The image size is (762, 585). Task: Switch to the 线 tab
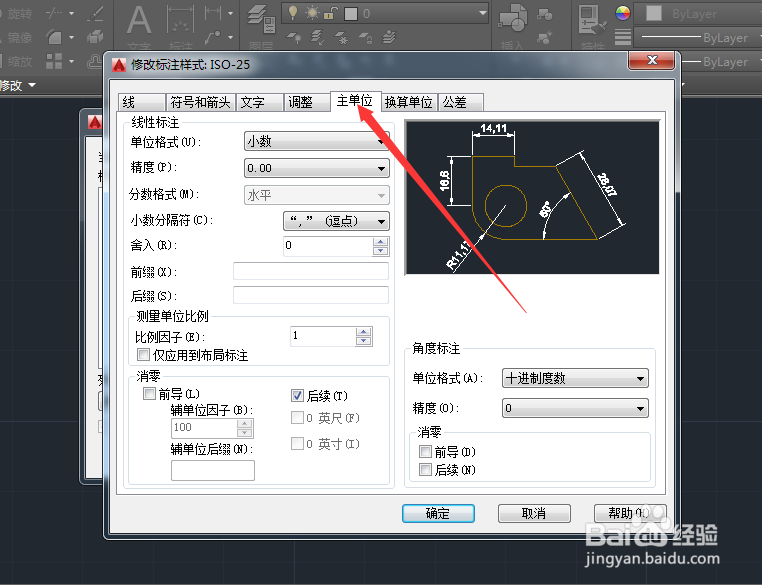point(141,102)
